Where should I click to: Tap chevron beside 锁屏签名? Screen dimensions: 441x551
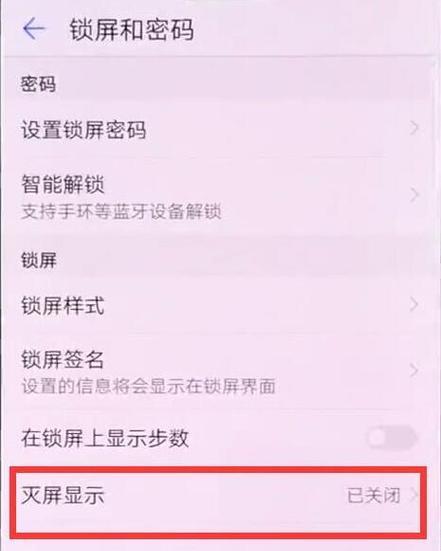414,370
